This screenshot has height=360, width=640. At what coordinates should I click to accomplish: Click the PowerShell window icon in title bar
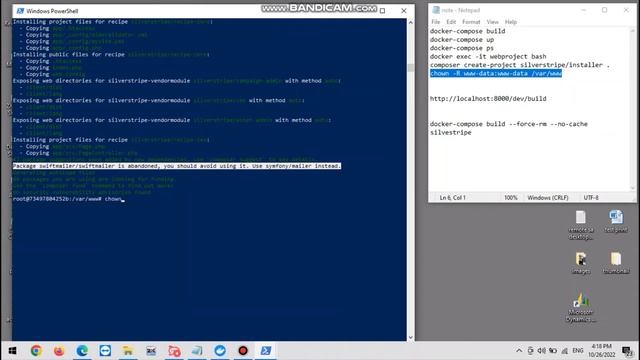pyautogui.click(x=20, y=11)
